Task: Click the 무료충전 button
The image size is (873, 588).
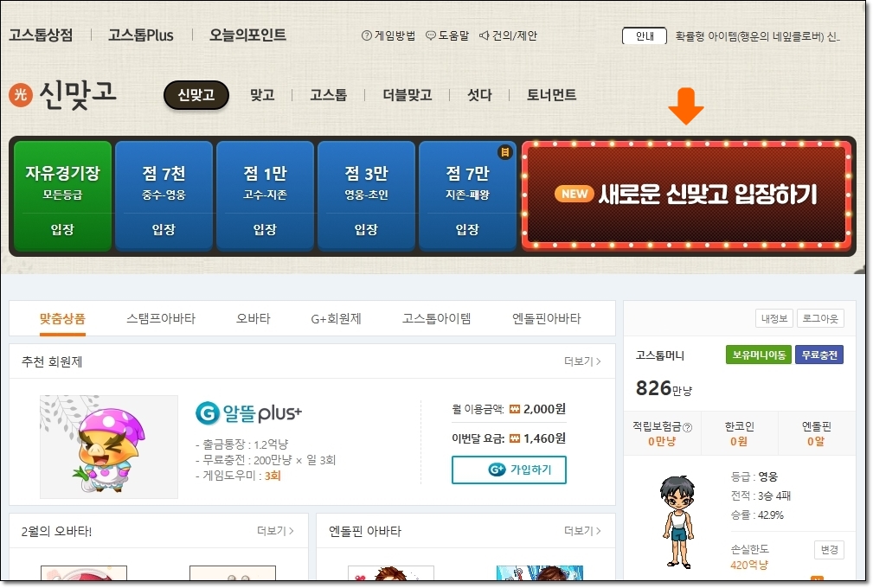Action: coord(818,355)
